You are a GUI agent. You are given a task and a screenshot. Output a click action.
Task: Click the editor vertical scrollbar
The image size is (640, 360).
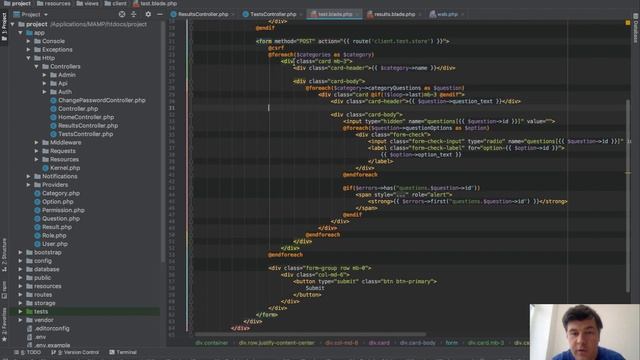(x=628, y=196)
